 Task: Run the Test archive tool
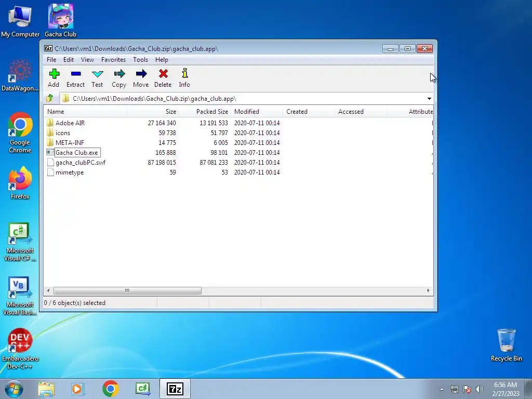[97, 78]
